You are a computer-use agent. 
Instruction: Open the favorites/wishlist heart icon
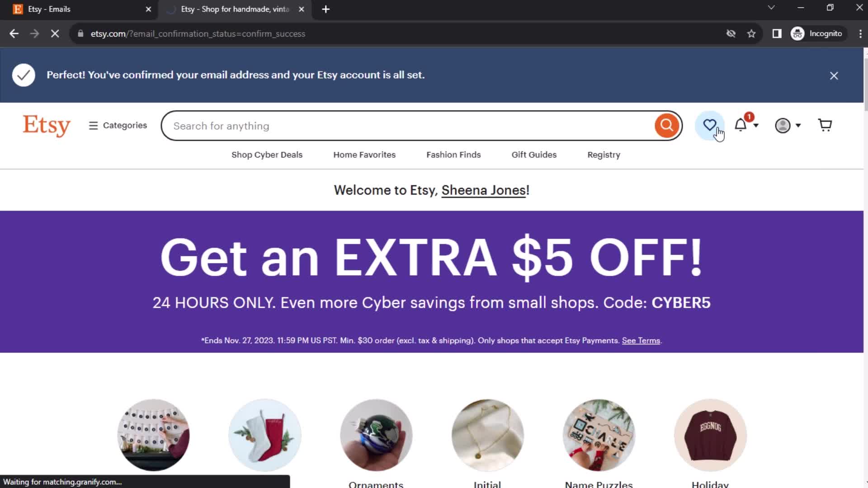pyautogui.click(x=710, y=126)
